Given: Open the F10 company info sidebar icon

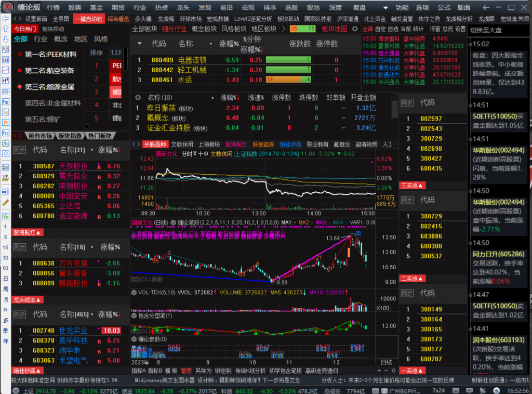Looking at the screenshot, I should pos(5,102).
